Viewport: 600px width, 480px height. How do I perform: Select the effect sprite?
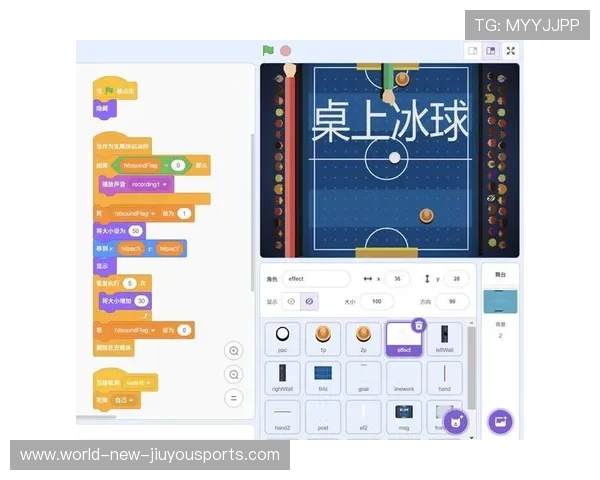[x=404, y=339]
